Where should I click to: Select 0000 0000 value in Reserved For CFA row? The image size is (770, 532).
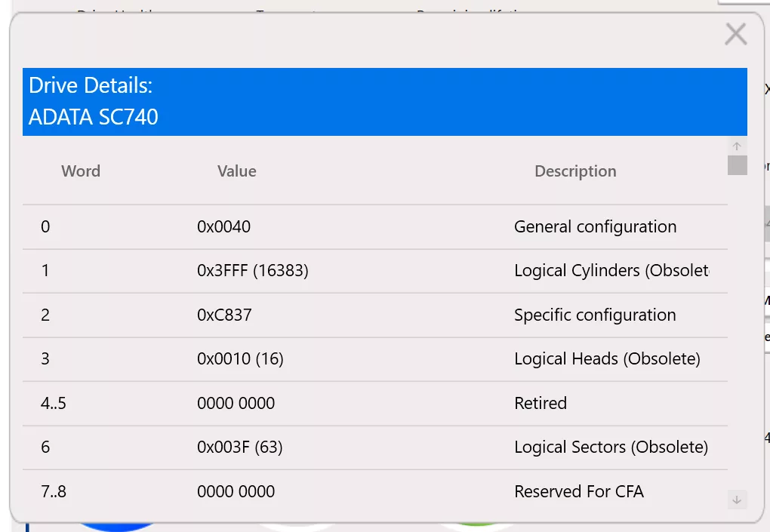tap(236, 492)
